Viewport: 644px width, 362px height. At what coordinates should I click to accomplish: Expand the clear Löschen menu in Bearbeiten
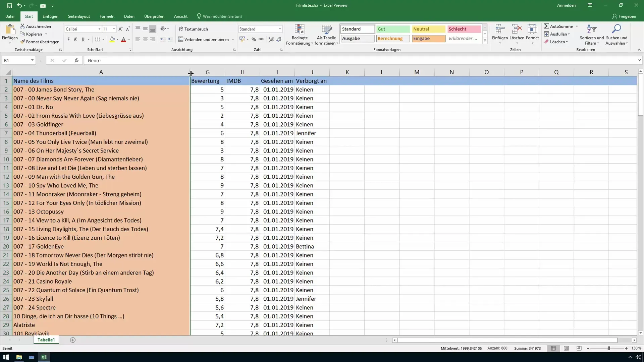556,42
